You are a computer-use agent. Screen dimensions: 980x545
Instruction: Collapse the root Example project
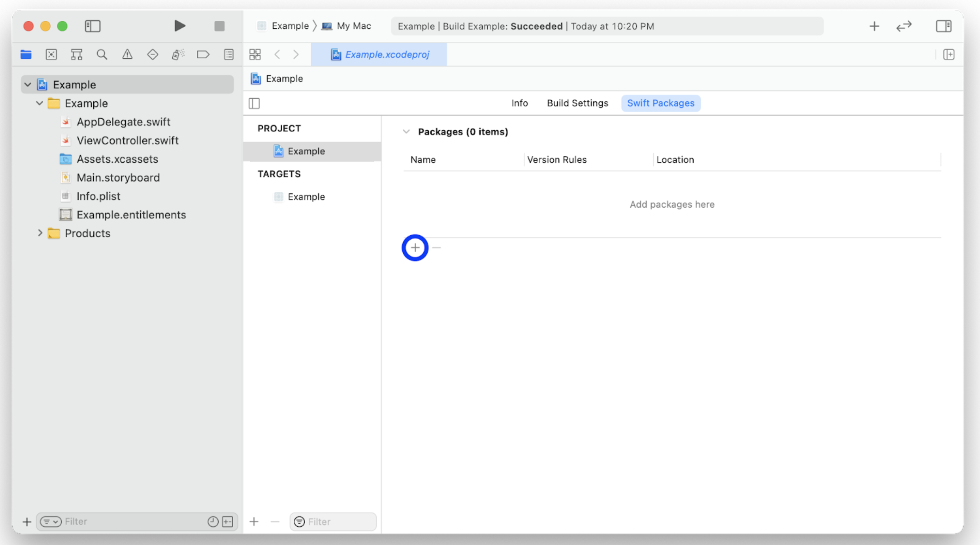click(28, 84)
